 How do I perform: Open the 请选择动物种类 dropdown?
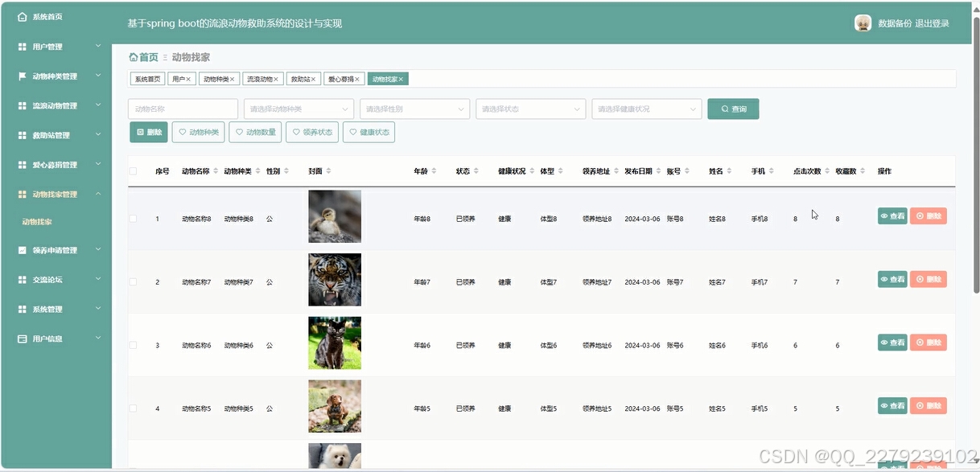pyautogui.click(x=299, y=109)
